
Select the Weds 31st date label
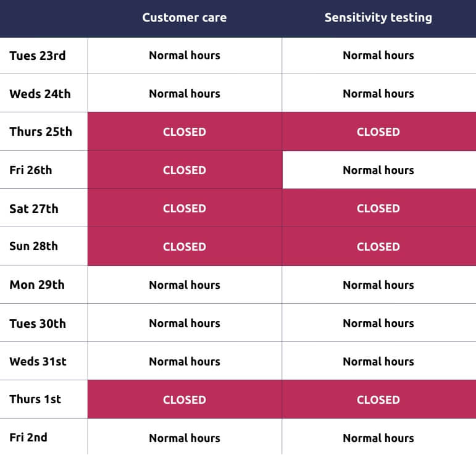38,362
